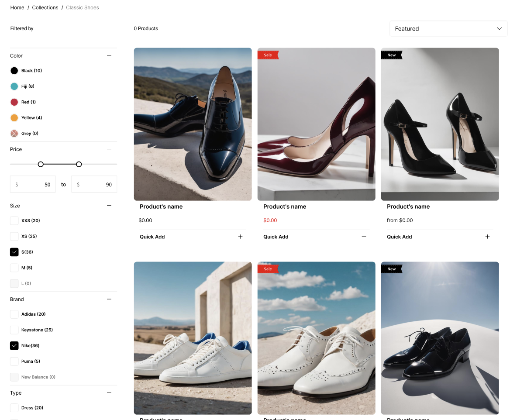The width and height of the screenshot is (510, 420).
Task: Click the minimum price input field
Action: [33, 184]
